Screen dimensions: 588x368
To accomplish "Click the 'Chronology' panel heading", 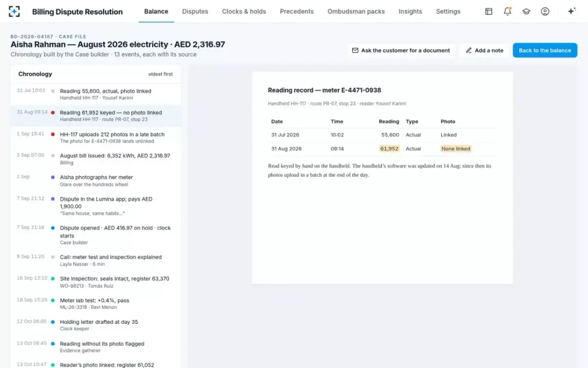I will click(35, 74).
